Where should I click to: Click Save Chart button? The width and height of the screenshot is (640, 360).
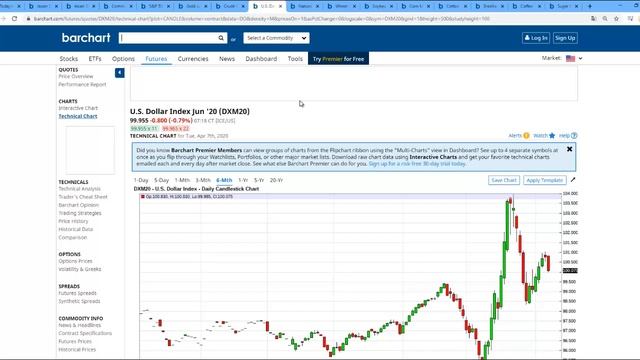tap(504, 180)
